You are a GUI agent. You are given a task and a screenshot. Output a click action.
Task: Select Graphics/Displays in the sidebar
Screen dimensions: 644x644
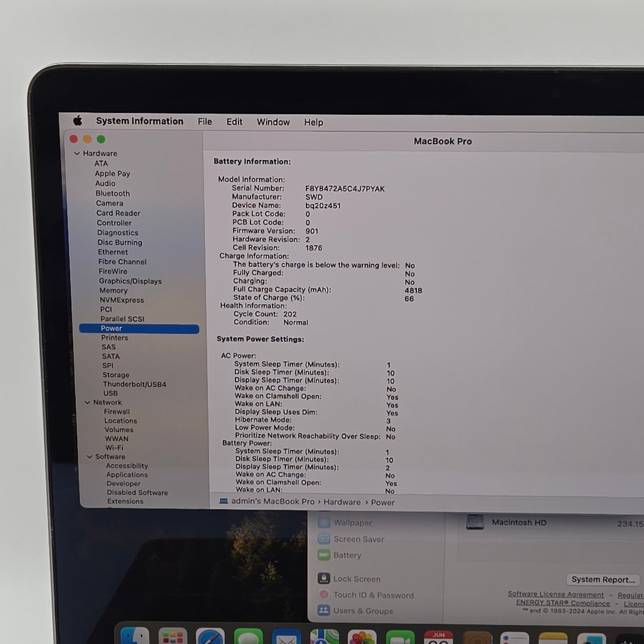click(x=130, y=281)
